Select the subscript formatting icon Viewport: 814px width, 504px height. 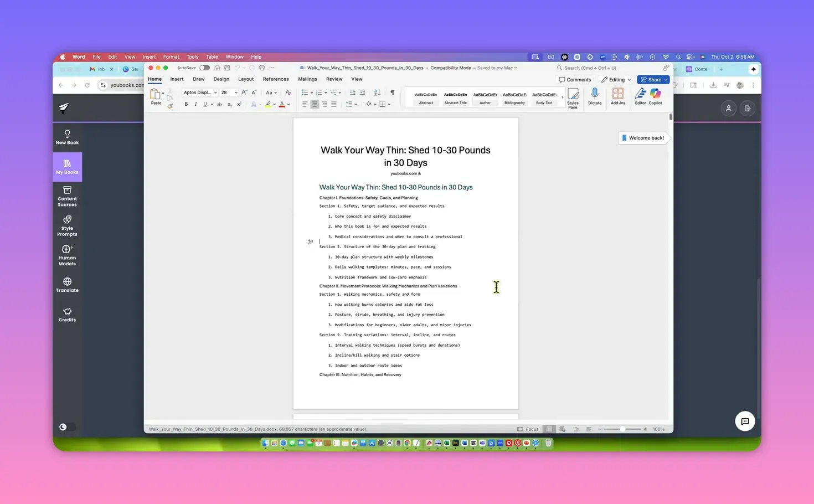click(229, 105)
